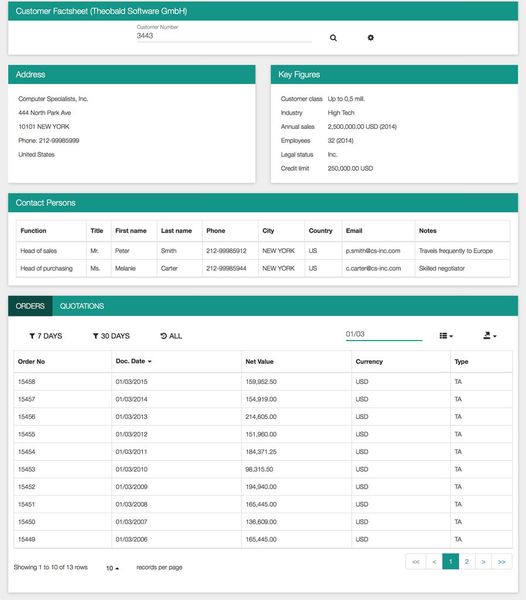Image resolution: width=526 pixels, height=600 pixels.
Task: Focus the Customer Number field
Action: click(224, 36)
